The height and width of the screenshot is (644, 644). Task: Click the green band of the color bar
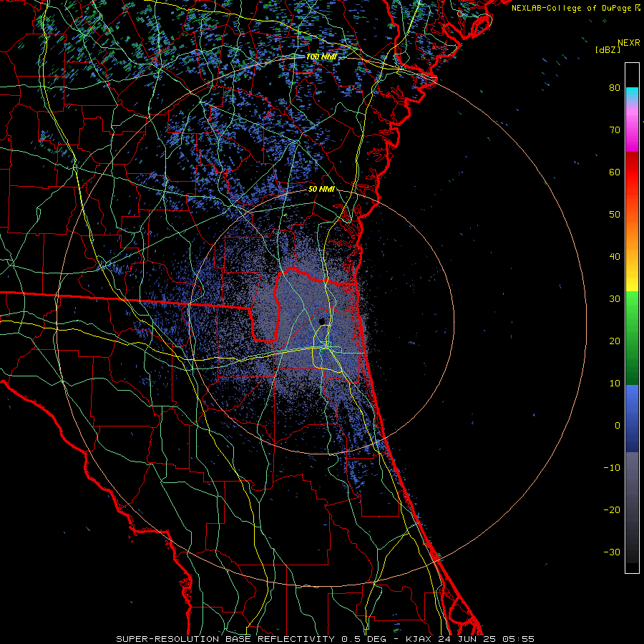632,338
